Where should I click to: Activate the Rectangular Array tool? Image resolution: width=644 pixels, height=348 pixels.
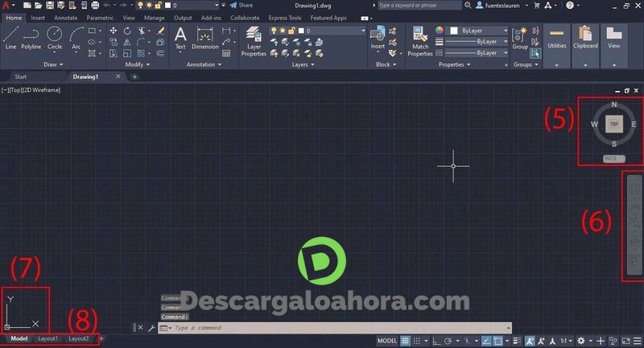(x=141, y=53)
